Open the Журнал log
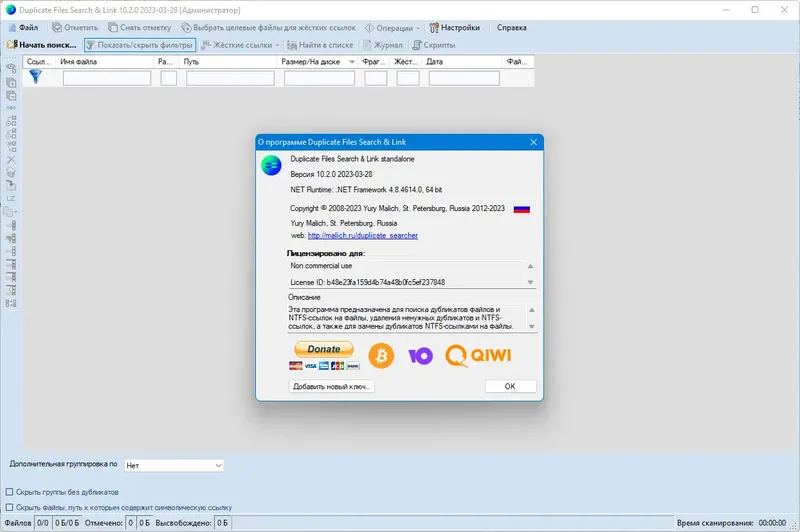Image resolution: width=800 pixels, height=532 pixels. tap(383, 45)
